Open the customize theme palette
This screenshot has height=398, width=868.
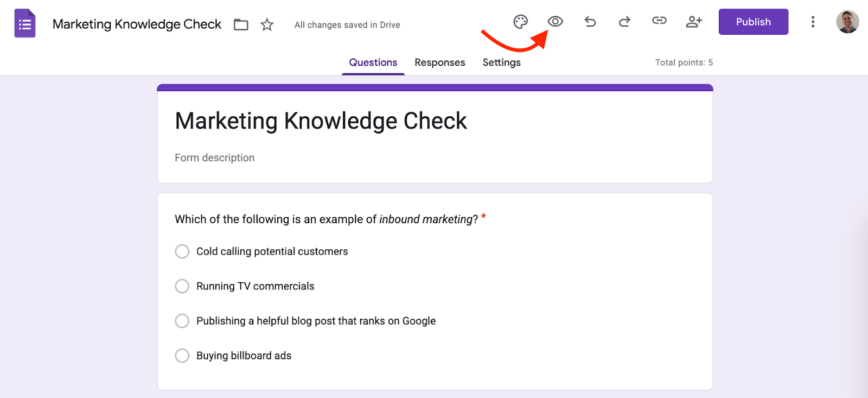[520, 22]
